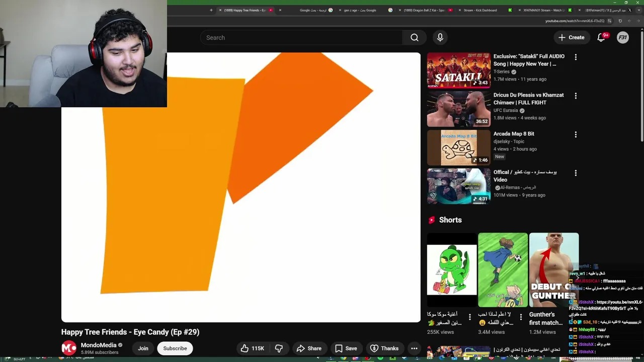The width and height of the screenshot is (644, 362).
Task: Switch to Happy Tree Friends browser tab
Action: 247,10
